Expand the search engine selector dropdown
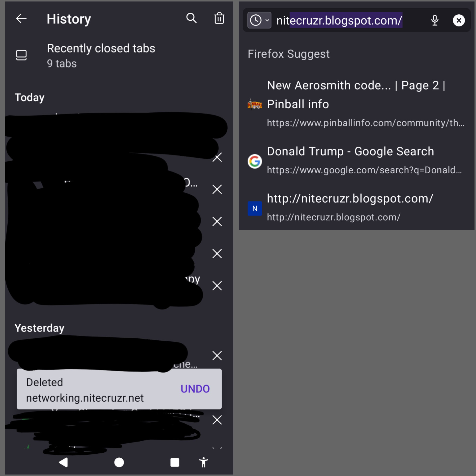This screenshot has height=476, width=476. pos(259,20)
